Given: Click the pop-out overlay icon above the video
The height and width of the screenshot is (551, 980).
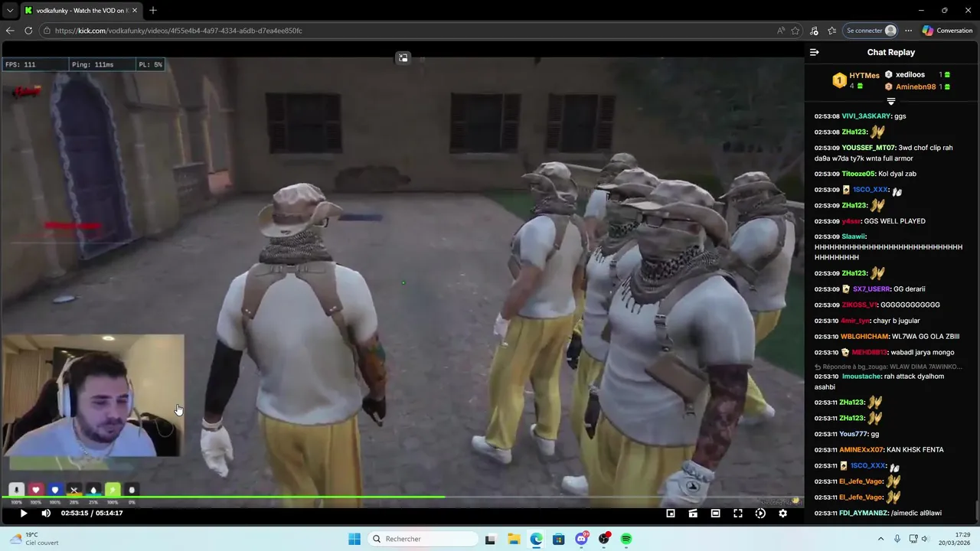Looking at the screenshot, I should 403,57.
